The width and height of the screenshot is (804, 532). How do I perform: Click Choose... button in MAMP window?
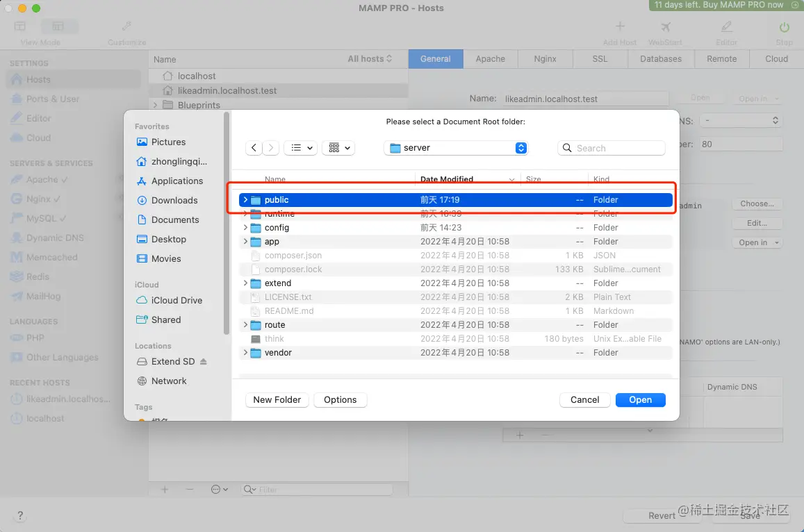click(x=757, y=204)
